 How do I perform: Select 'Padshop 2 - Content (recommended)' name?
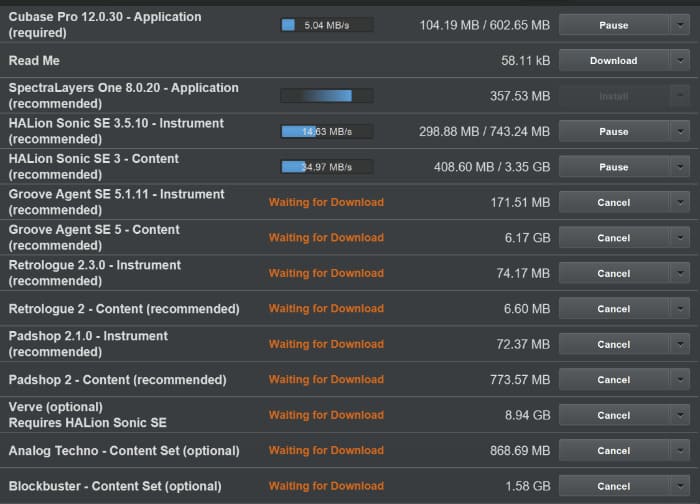(117, 380)
